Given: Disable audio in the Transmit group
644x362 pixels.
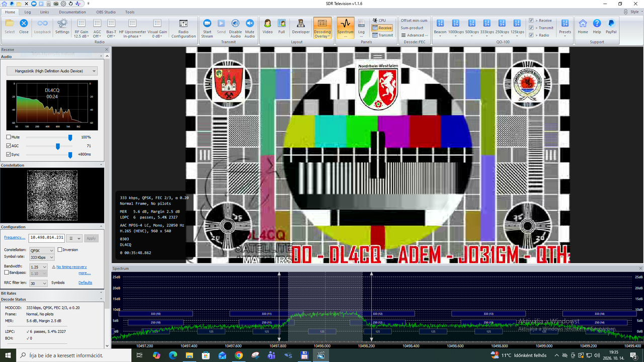Looking at the screenshot, I should coord(235,29).
